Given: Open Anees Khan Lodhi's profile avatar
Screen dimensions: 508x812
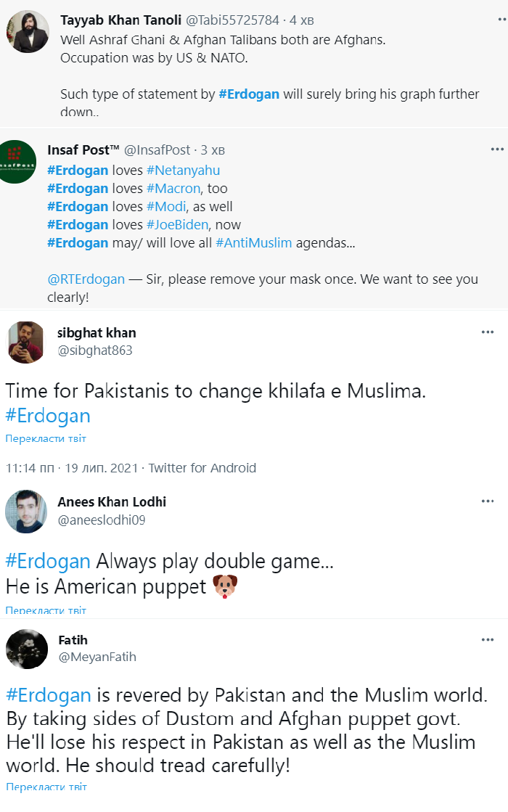Looking at the screenshot, I should pos(26,510).
